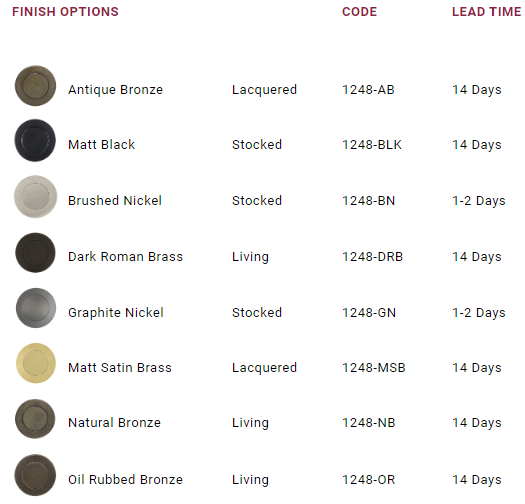Select the Natural Bronze finish swatch
This screenshot has width=525, height=504.
coord(35,419)
